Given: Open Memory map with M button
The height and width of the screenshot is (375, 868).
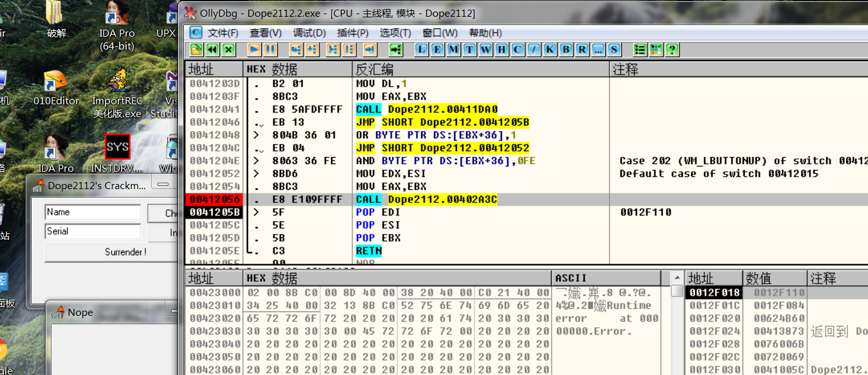Looking at the screenshot, I should pyautogui.click(x=454, y=49).
